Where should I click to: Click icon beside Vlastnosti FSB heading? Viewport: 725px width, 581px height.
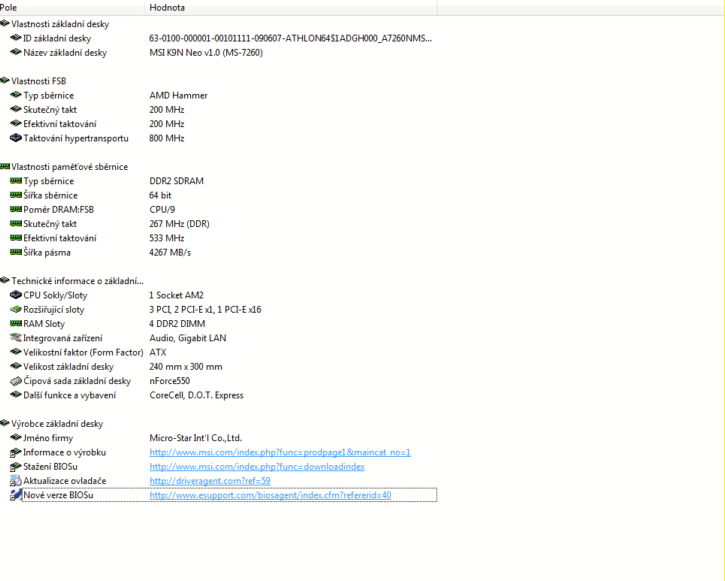(5, 81)
